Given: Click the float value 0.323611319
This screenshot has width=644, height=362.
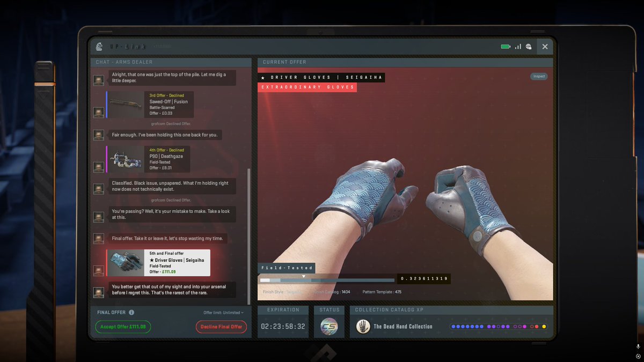Looking at the screenshot, I should (x=424, y=279).
